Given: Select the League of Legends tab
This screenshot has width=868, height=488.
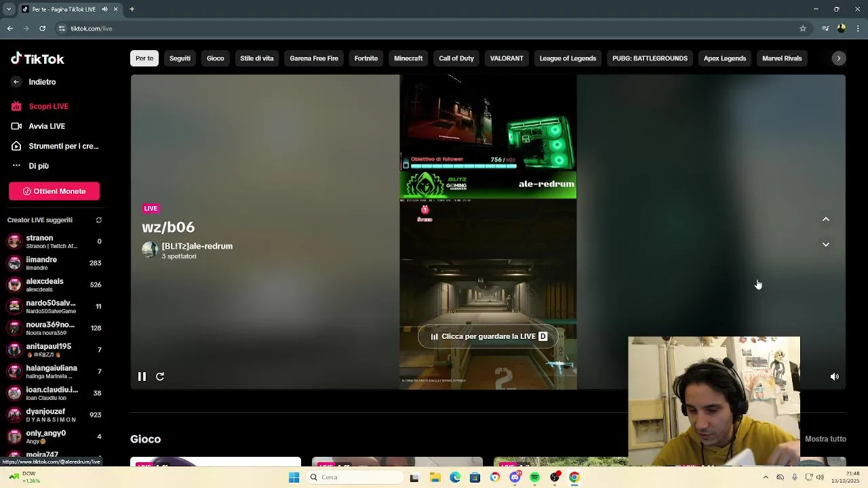Looking at the screenshot, I should coord(568,58).
